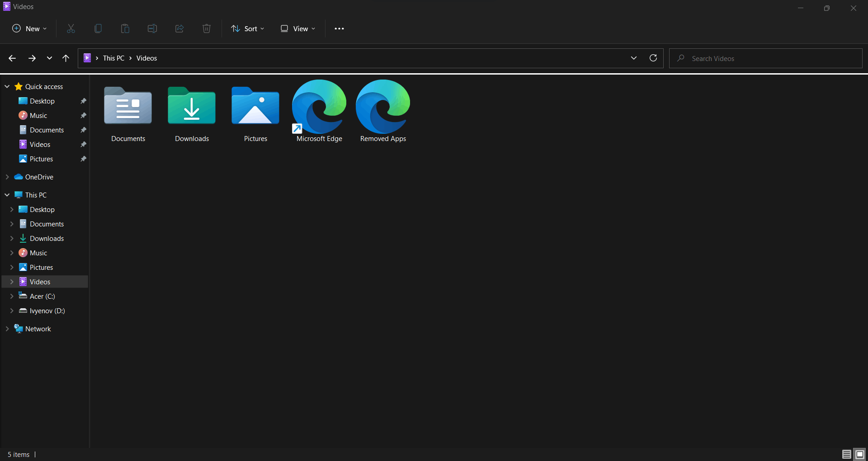Select OneDrive in the navigation pane
This screenshot has height=461, width=868.
pos(39,177)
